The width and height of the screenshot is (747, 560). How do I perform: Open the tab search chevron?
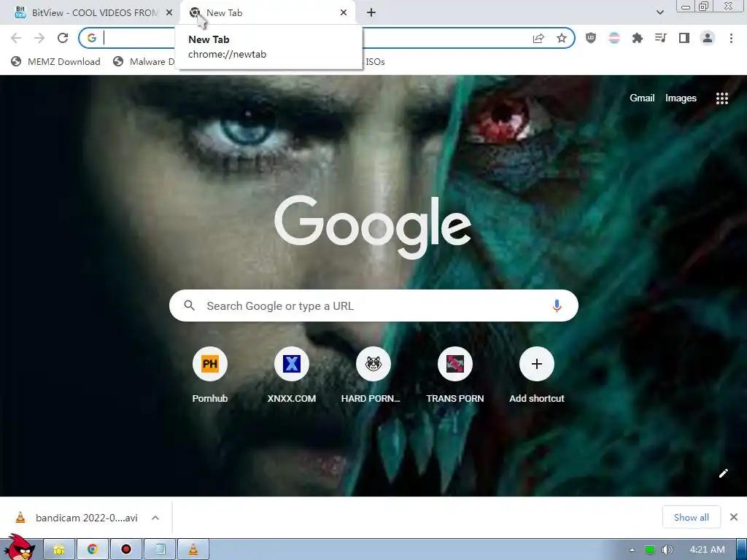(x=659, y=12)
